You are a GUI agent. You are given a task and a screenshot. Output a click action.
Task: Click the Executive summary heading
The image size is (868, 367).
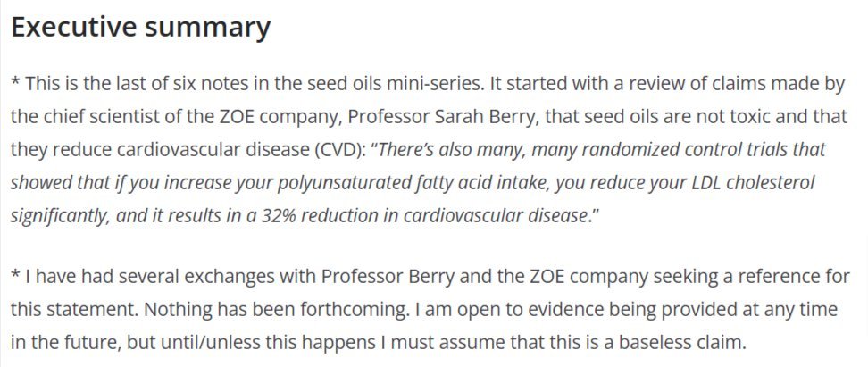click(x=140, y=27)
